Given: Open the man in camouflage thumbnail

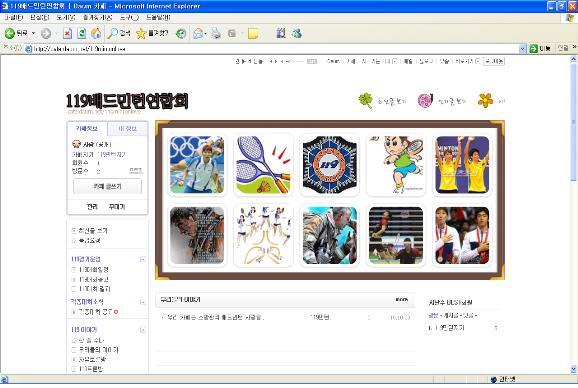Looking at the screenshot, I should 330,235.
